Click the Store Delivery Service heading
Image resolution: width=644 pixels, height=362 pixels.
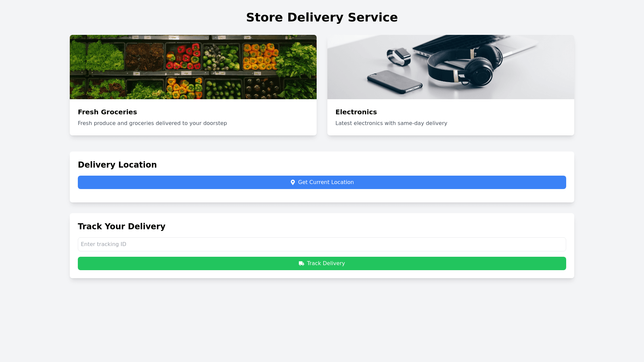322,17
